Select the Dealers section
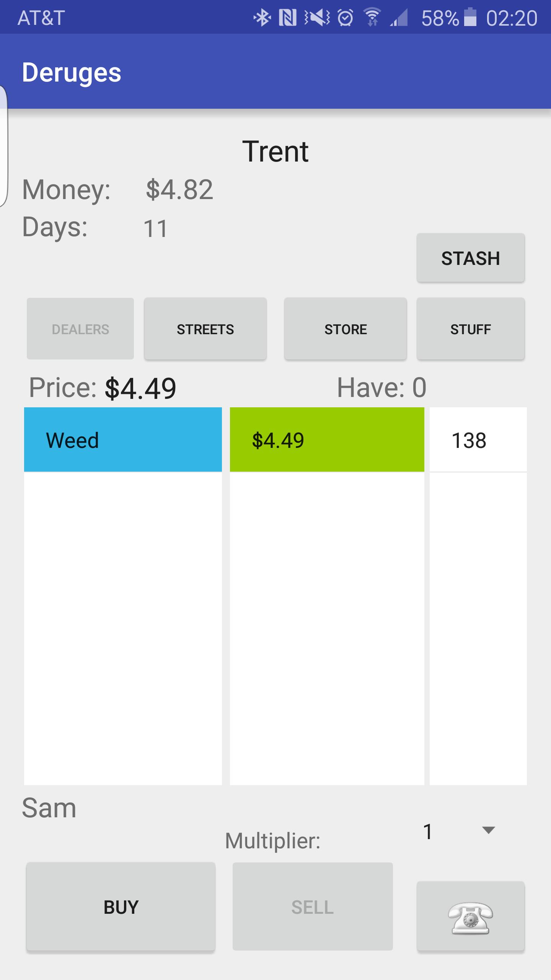Image resolution: width=551 pixels, height=980 pixels. (80, 329)
